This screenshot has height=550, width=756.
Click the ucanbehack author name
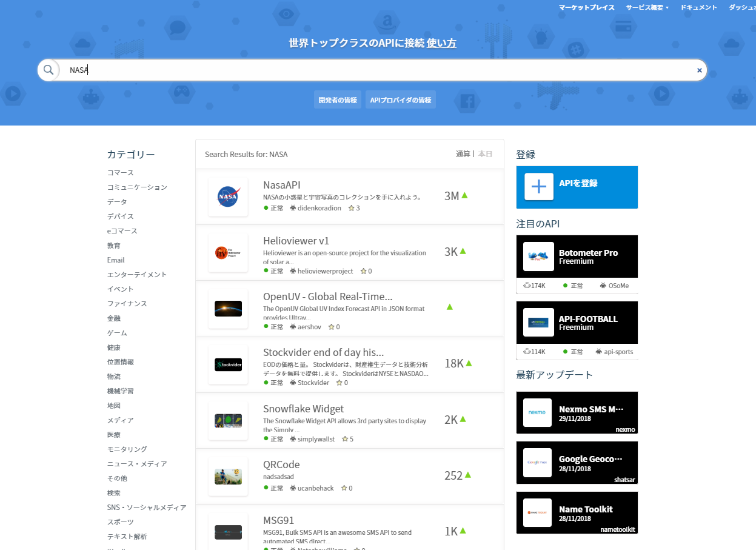(316, 488)
